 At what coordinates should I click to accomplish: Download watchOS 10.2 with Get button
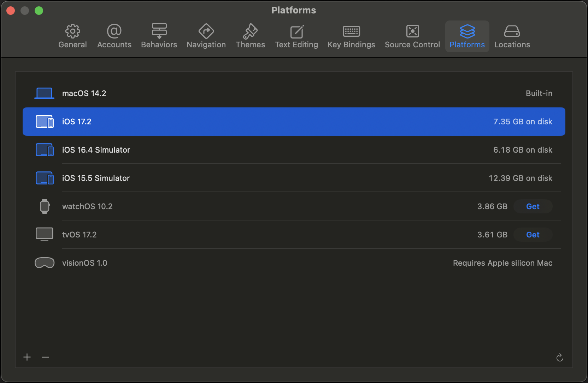point(533,206)
